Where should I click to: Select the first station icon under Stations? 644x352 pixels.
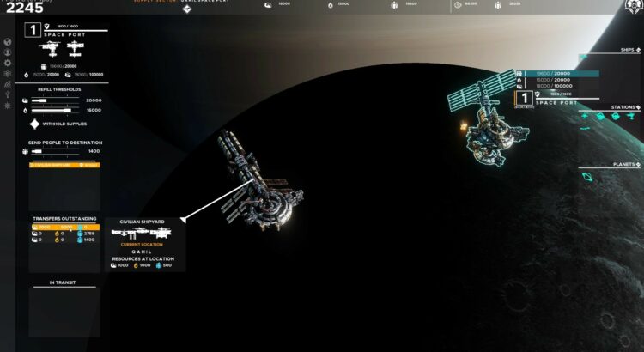[x=586, y=116]
